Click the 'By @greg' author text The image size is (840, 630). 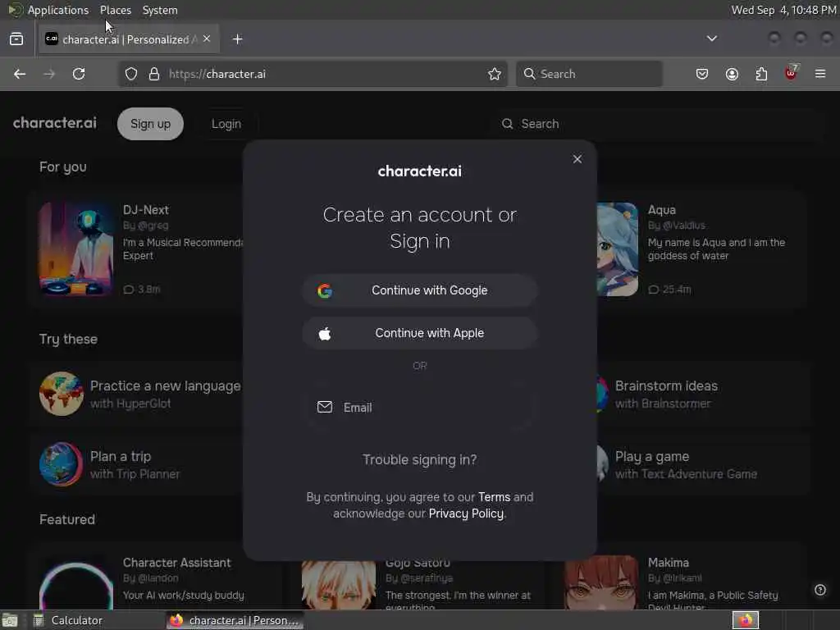(x=146, y=226)
